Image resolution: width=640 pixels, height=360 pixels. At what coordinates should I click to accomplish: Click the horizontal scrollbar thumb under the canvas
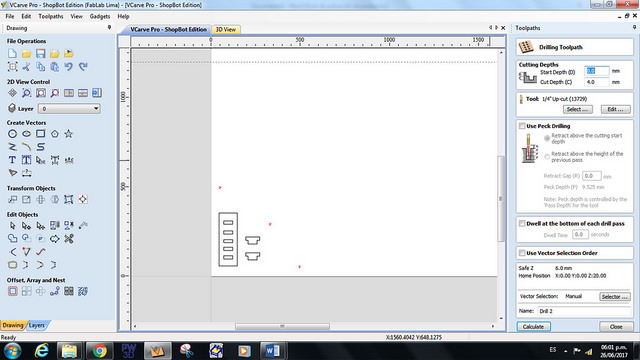(x=282, y=326)
